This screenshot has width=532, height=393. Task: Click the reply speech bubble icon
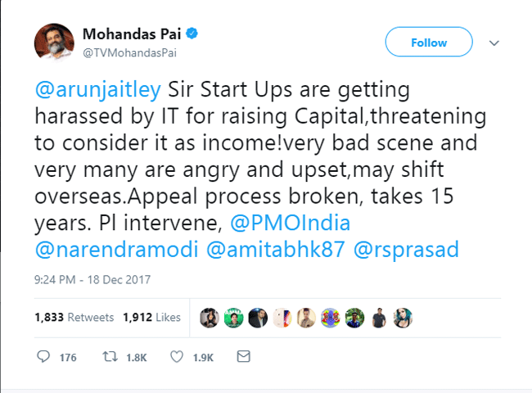click(44, 357)
